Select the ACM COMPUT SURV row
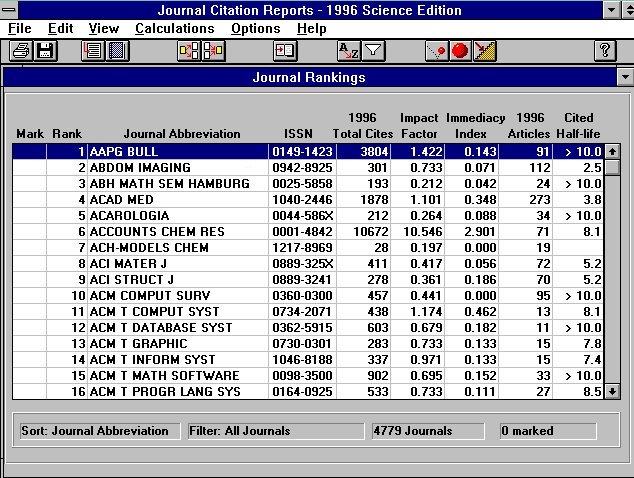This screenshot has width=634, height=478. coord(308,296)
